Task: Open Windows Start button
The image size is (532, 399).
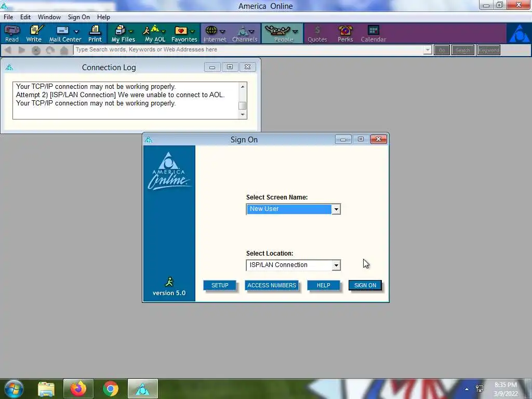Action: 14,389
